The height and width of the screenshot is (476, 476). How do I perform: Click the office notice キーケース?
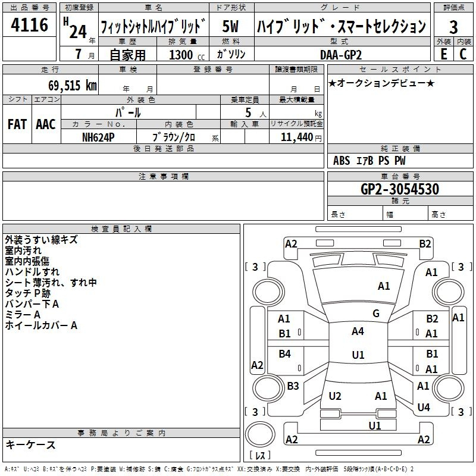pyautogui.click(x=31, y=444)
